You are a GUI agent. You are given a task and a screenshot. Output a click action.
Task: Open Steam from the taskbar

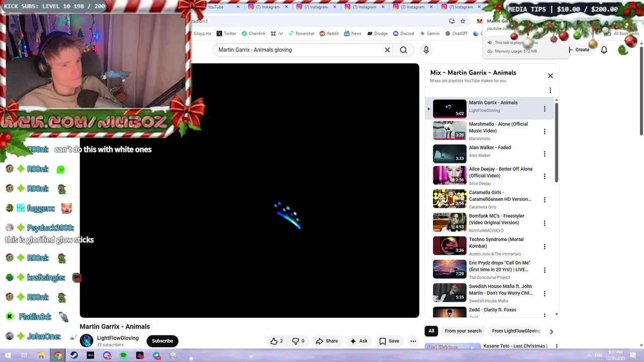click(x=74, y=355)
